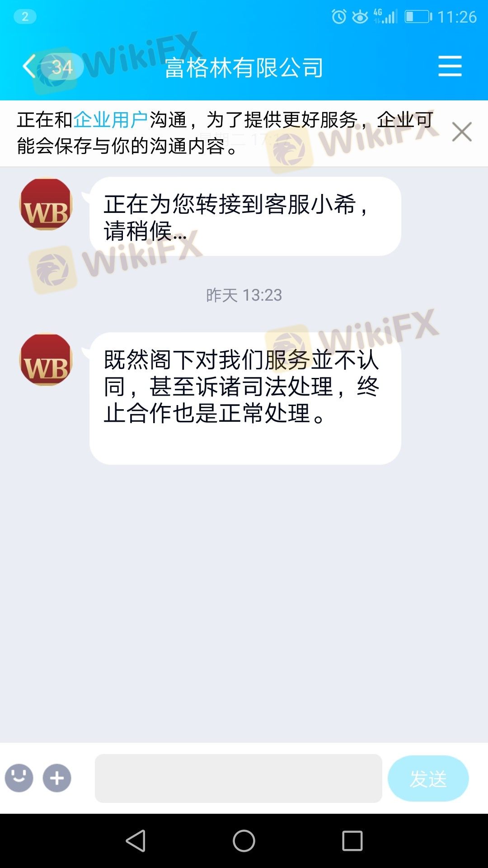Screen dimensions: 488x868
Task: Tap the notification count badge showing 2
Action: tap(25, 17)
